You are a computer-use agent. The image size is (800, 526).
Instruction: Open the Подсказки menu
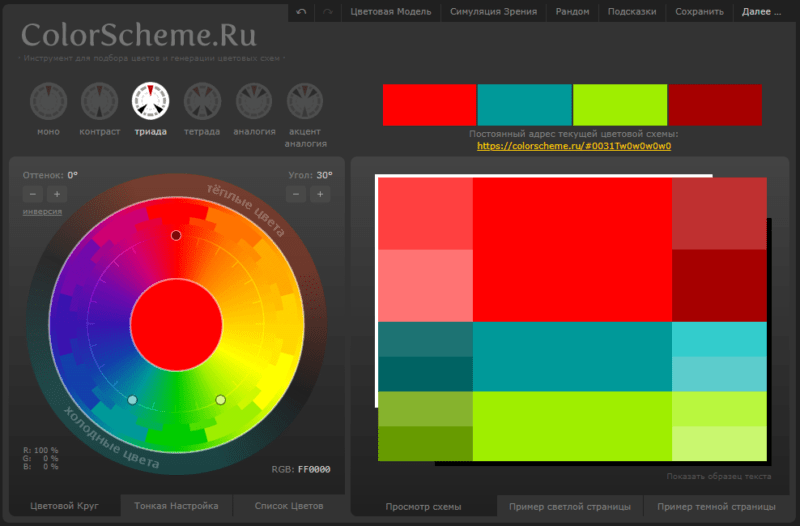pos(632,11)
